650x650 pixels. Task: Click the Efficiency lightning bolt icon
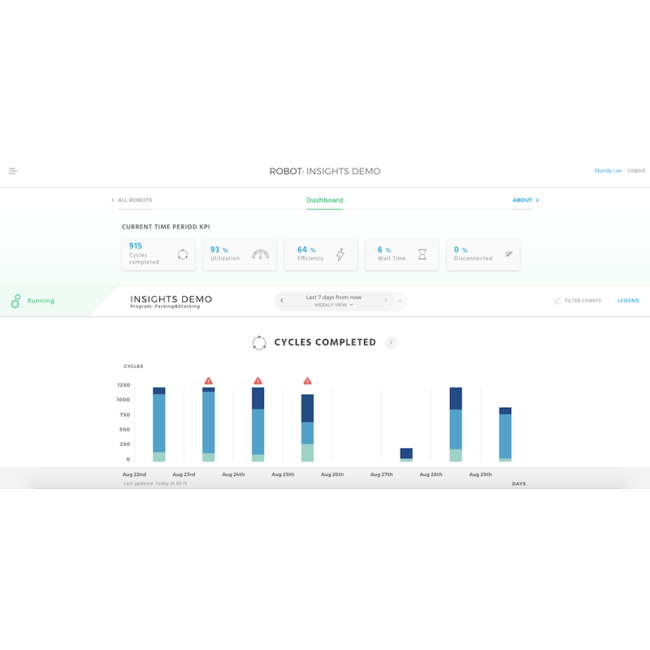click(x=340, y=254)
